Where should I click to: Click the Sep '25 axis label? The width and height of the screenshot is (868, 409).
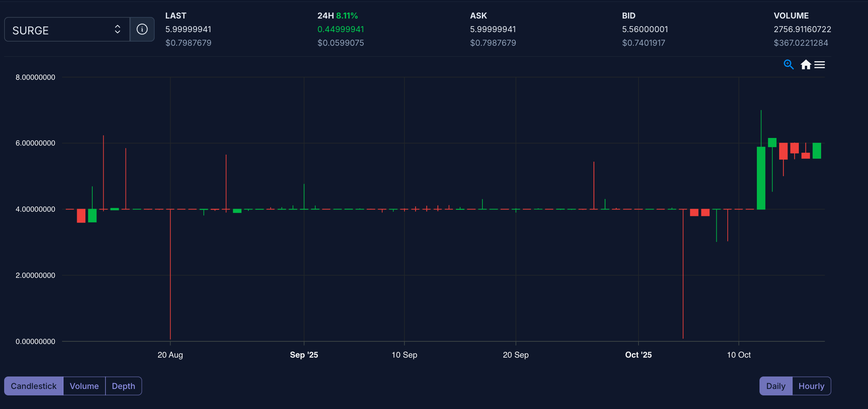pyautogui.click(x=304, y=355)
